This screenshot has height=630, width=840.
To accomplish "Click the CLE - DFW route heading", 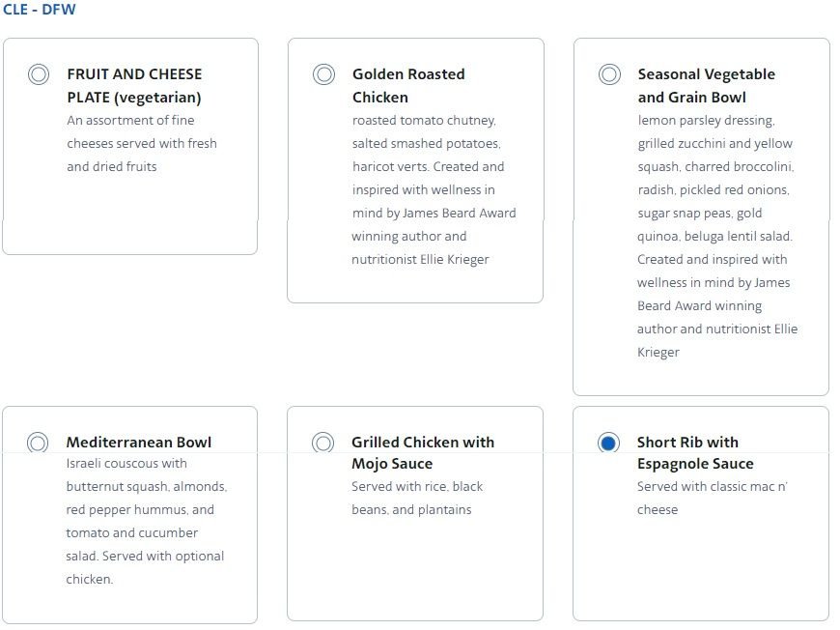I will click(x=39, y=11).
